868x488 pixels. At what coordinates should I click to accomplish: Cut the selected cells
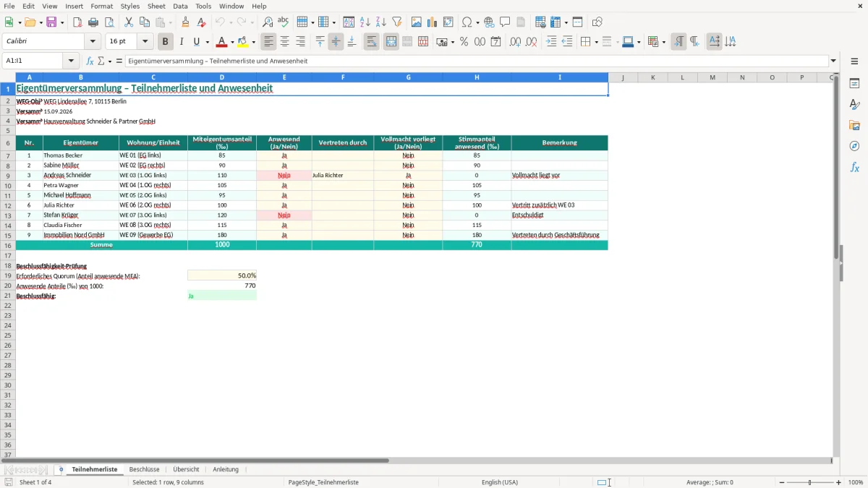click(x=129, y=22)
